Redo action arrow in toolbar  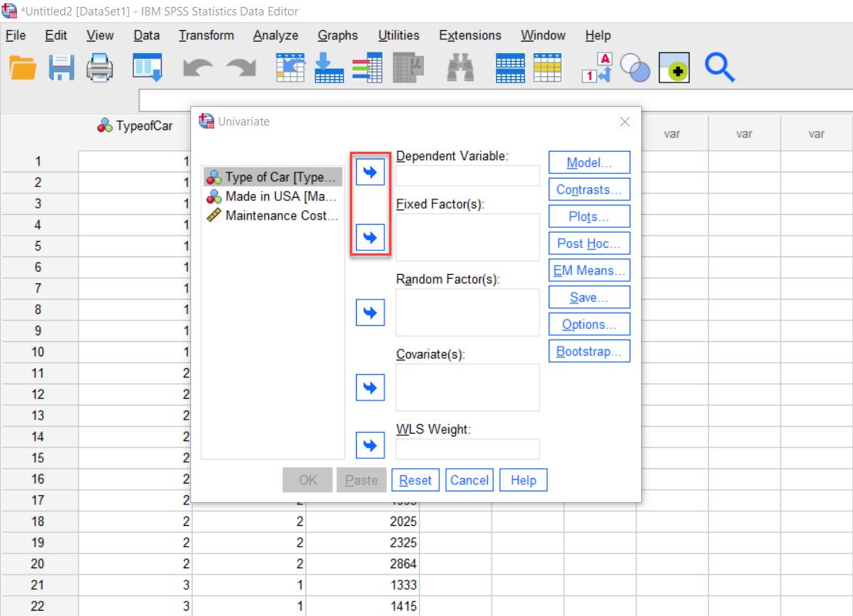coord(241,69)
